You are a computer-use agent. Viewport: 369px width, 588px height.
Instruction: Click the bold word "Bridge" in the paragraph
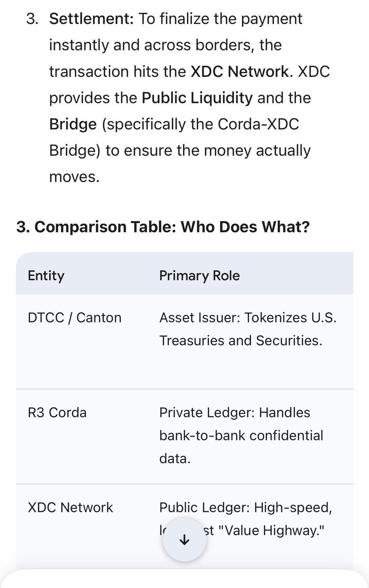(73, 124)
